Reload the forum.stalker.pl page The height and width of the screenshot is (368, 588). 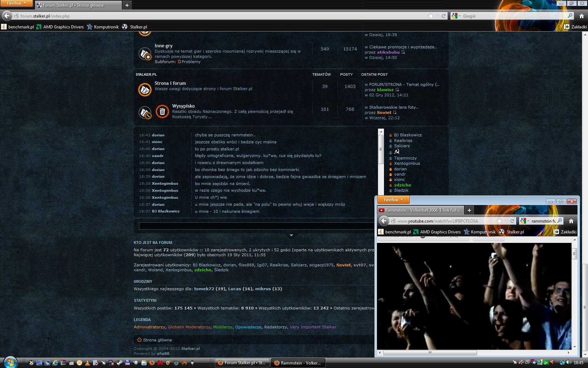tap(443, 16)
